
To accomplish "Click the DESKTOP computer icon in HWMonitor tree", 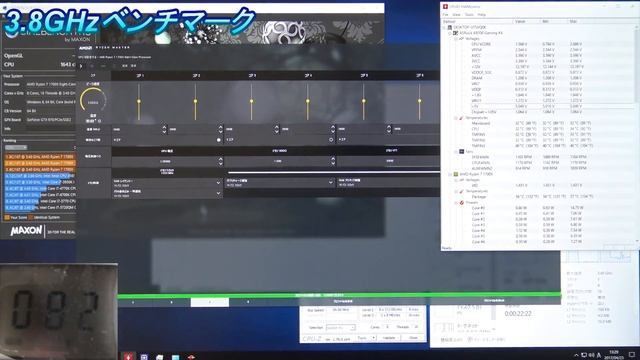I will coord(450,27).
